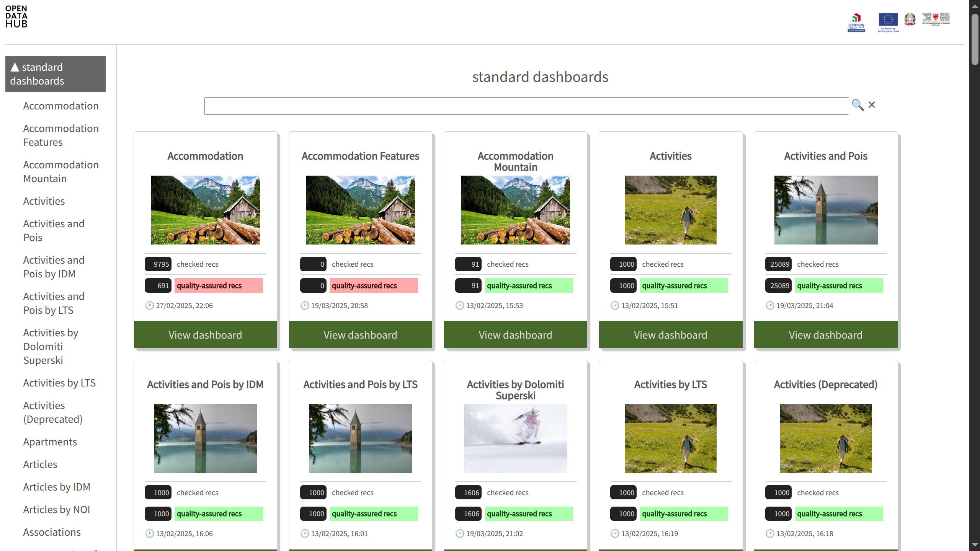The image size is (980, 551).
Task: Click the clock icon on the Accommodation card
Action: (x=149, y=305)
